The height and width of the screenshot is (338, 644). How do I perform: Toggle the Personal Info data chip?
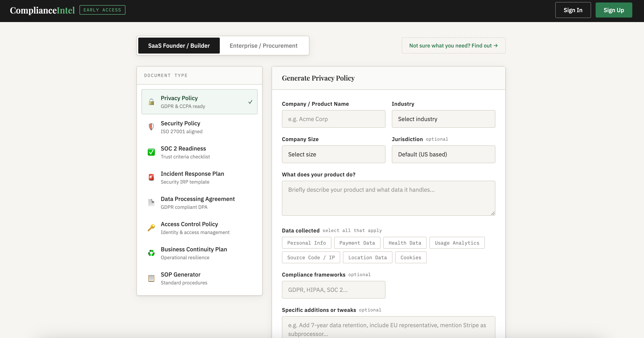click(x=306, y=243)
